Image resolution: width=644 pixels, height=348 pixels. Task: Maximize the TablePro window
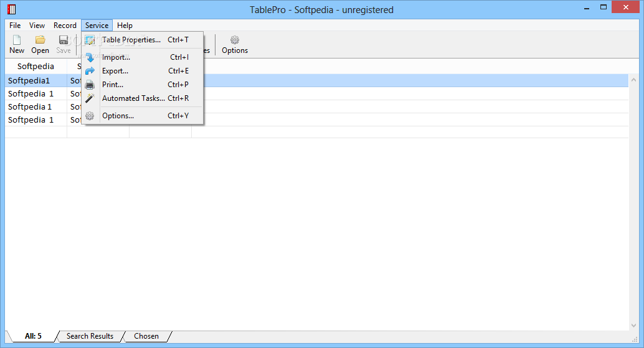click(604, 7)
